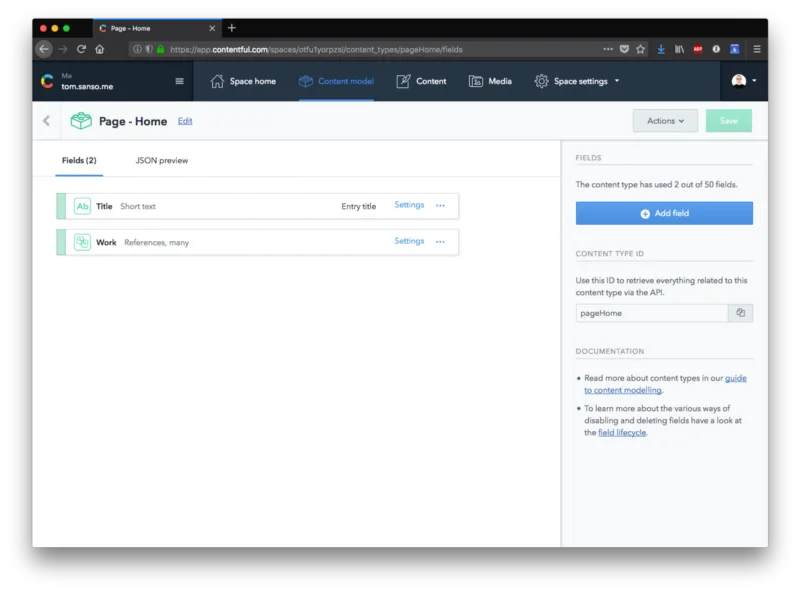Copy the pageHome content type ID
800x593 pixels.
[740, 313]
